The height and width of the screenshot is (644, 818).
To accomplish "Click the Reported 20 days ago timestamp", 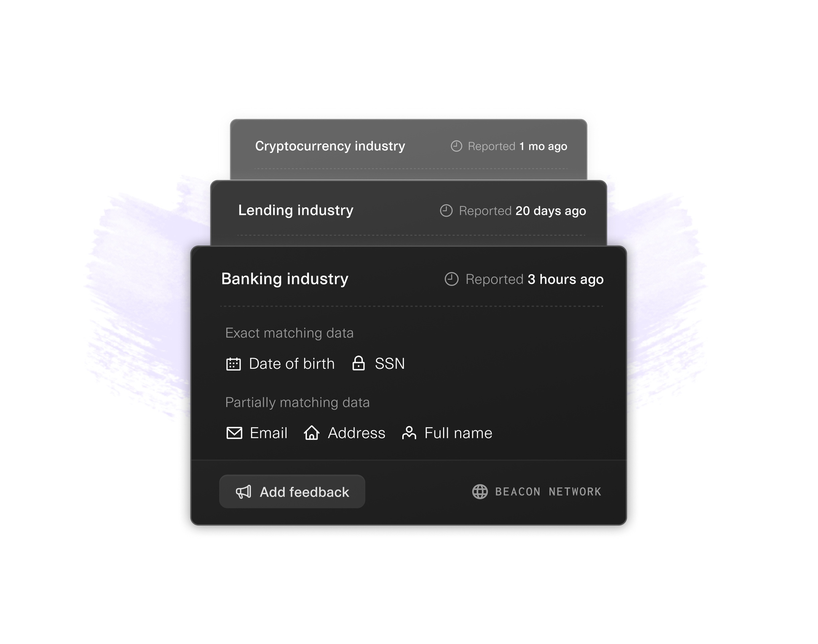I will [522, 211].
